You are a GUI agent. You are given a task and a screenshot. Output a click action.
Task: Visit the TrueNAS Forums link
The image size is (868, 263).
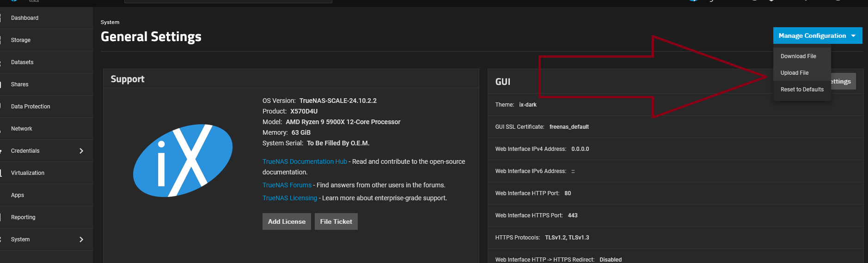coord(287,185)
